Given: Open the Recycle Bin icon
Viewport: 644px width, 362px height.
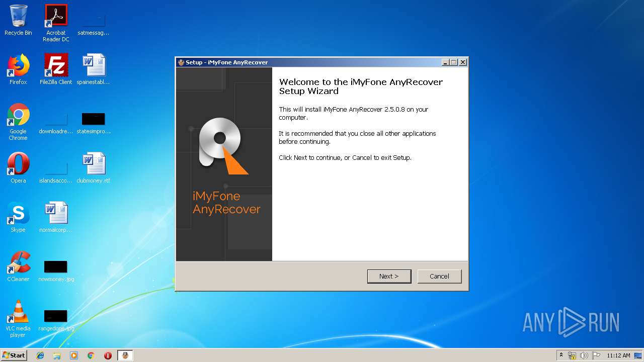Looking at the screenshot, I should coord(18,20).
